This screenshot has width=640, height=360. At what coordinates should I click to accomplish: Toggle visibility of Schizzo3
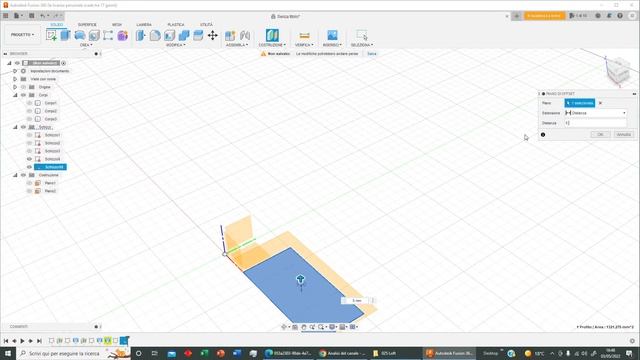29,151
